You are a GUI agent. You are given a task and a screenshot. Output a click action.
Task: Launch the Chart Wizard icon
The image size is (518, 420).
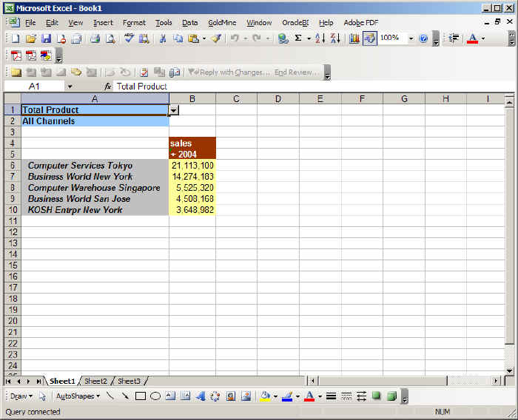[354, 38]
